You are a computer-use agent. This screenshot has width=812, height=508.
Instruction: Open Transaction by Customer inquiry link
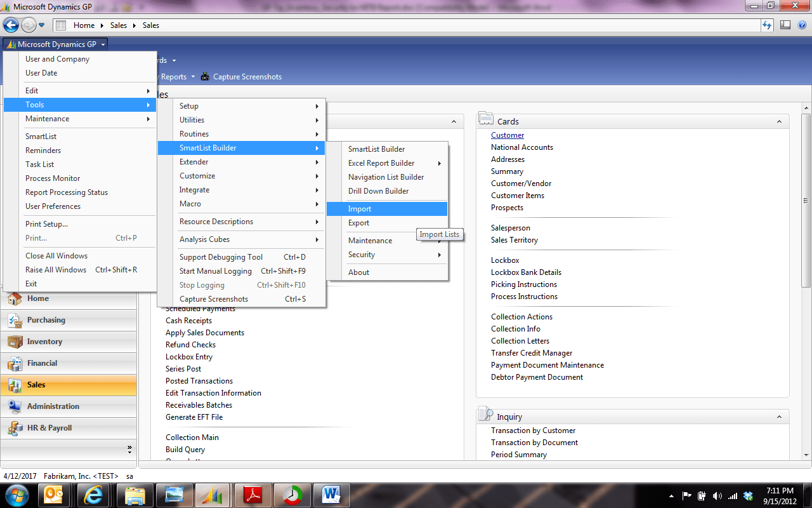533,431
